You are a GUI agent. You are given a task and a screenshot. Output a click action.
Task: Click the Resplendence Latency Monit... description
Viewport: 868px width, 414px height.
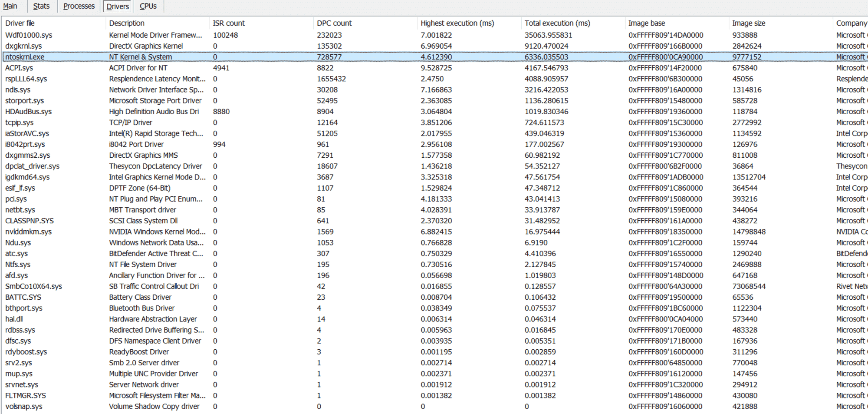point(158,79)
